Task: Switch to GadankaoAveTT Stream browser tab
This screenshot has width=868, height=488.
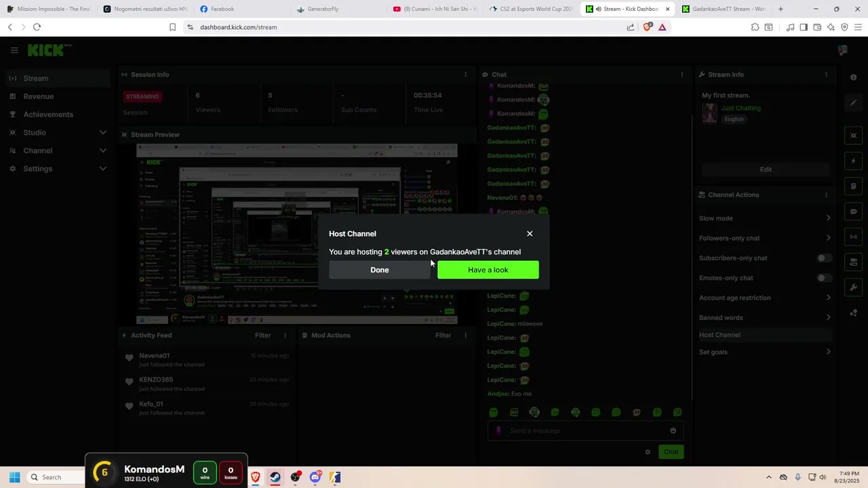Action: pos(724,9)
